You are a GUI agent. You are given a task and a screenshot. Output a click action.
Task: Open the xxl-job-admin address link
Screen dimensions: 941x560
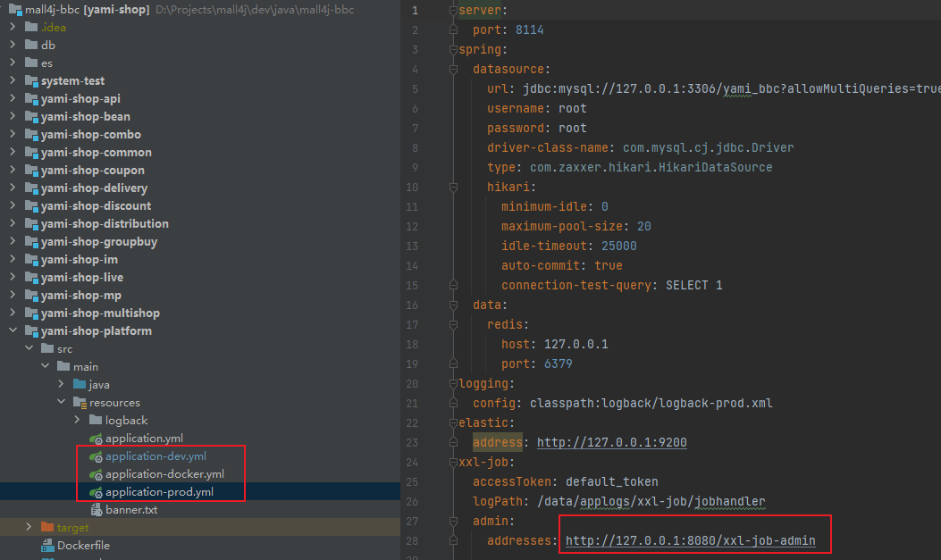tap(690, 541)
